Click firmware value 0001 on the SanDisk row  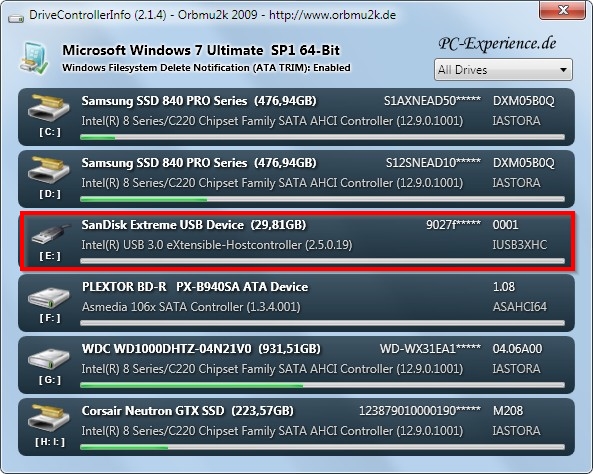pos(506,225)
